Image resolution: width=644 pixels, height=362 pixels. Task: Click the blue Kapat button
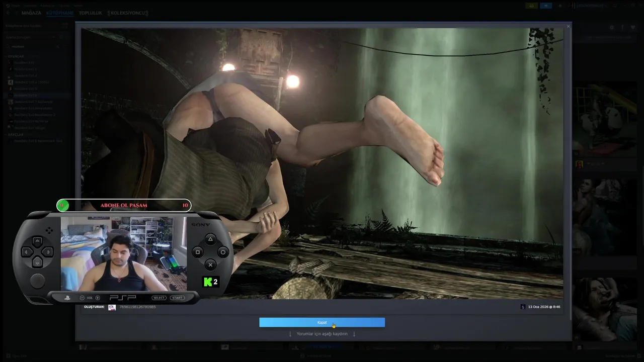pos(322,322)
